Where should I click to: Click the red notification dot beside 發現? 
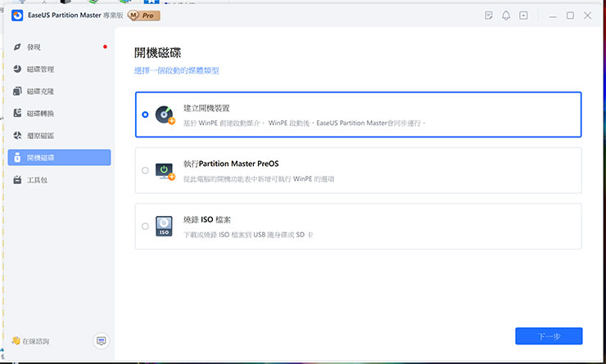105,47
